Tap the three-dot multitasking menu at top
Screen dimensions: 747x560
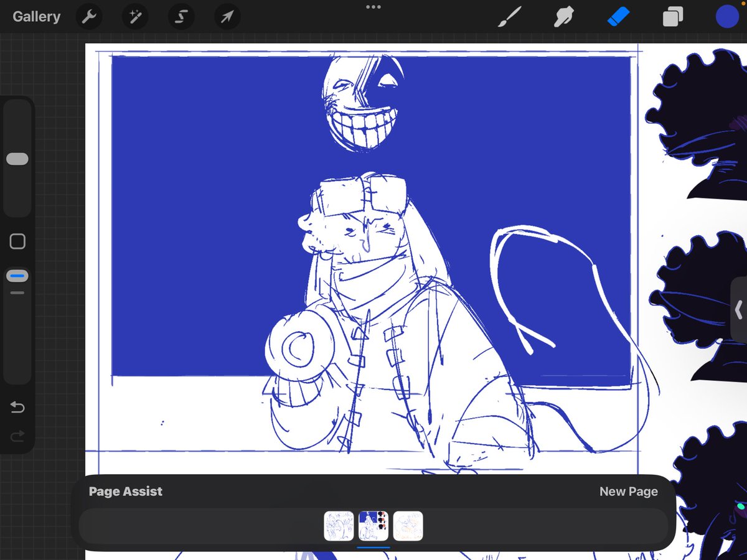pyautogui.click(x=374, y=7)
